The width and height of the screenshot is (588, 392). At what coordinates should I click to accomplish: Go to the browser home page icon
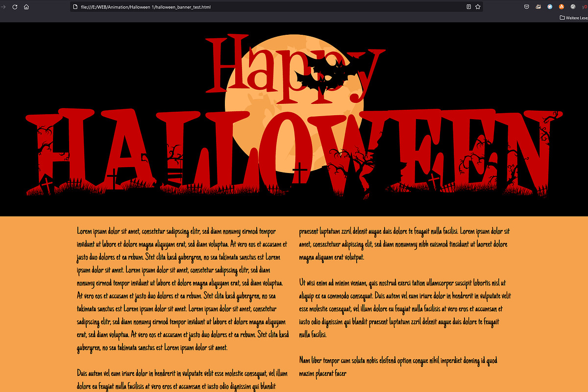[26, 7]
